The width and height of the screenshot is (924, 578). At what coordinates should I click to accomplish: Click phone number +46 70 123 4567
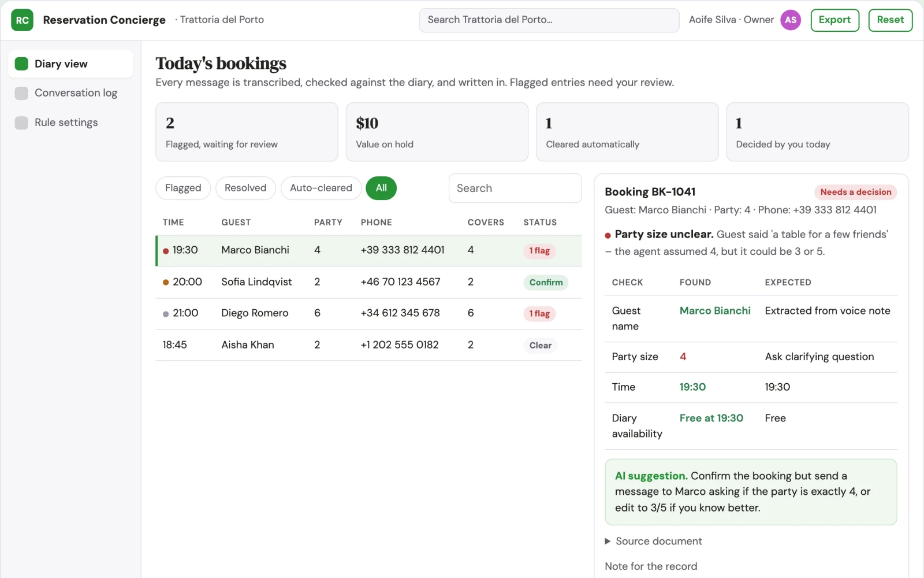400,282
